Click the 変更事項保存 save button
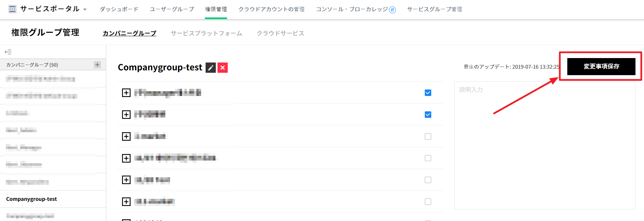The image size is (644, 221). pos(601,66)
